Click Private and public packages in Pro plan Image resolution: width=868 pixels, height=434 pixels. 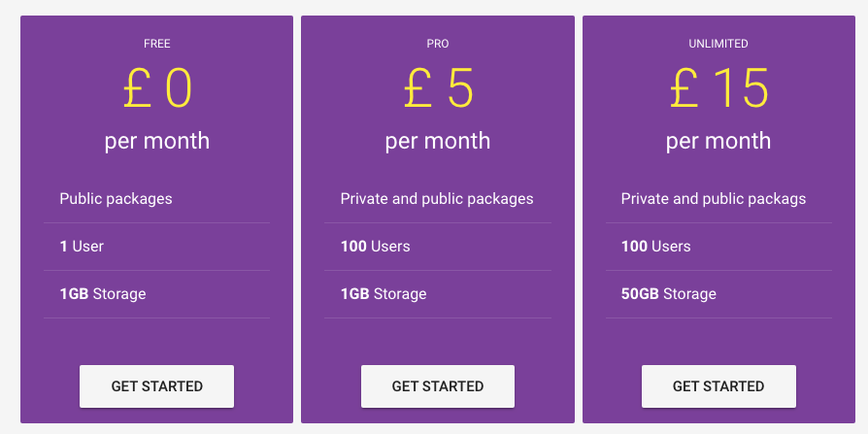click(437, 199)
